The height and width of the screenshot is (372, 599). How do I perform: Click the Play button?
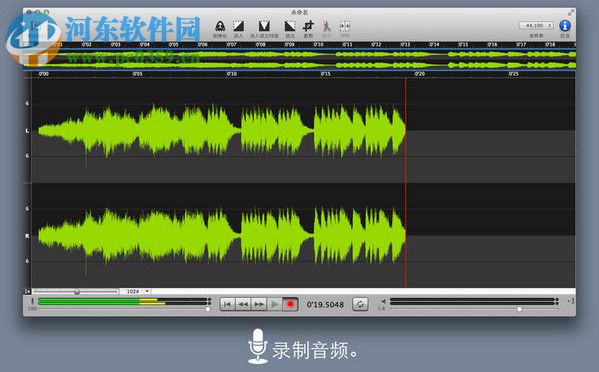coord(274,304)
